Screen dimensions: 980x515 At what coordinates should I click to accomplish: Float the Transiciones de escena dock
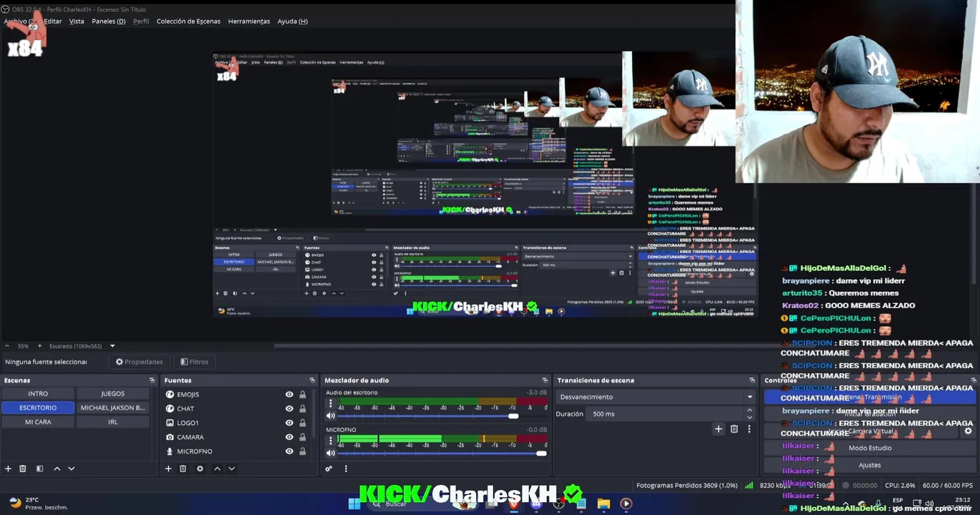point(752,381)
